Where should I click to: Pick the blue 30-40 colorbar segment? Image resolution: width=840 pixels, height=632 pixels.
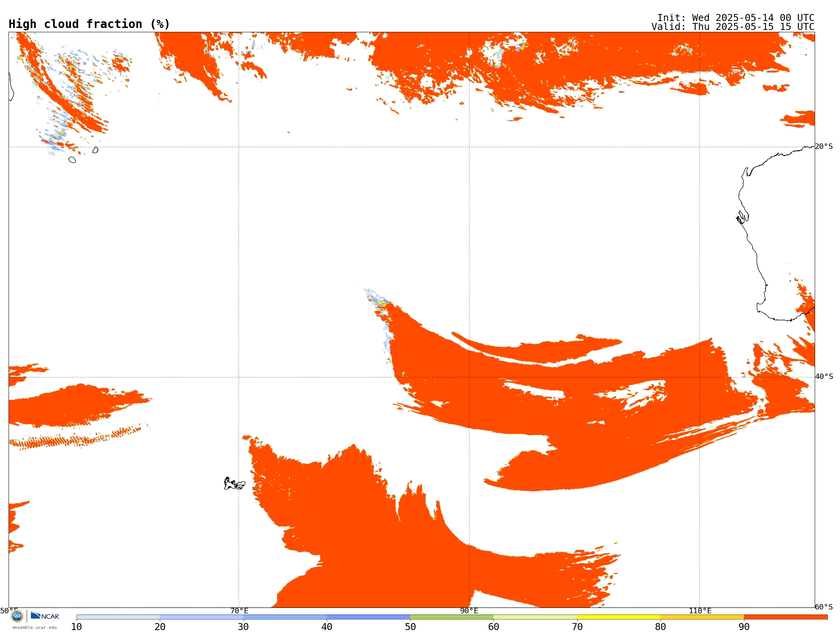tap(285, 617)
